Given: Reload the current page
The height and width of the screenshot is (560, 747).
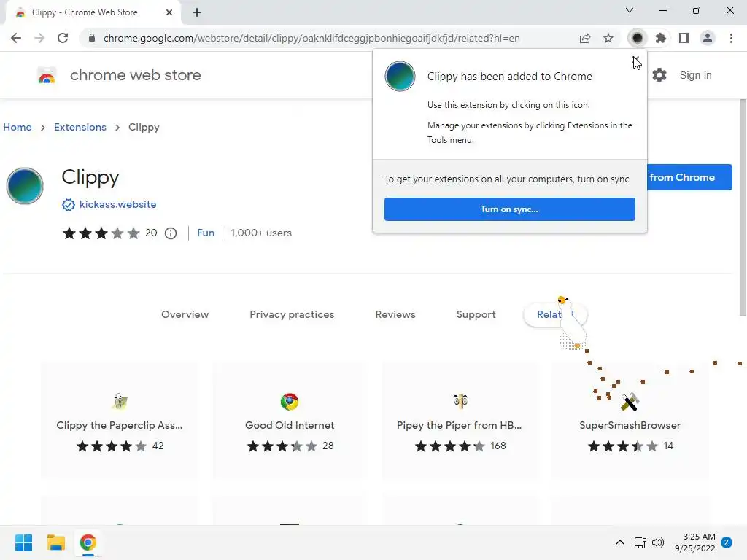Looking at the screenshot, I should (x=63, y=38).
